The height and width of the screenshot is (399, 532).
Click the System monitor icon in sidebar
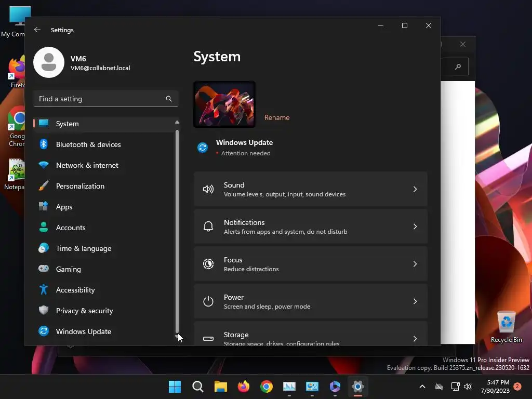(44, 124)
